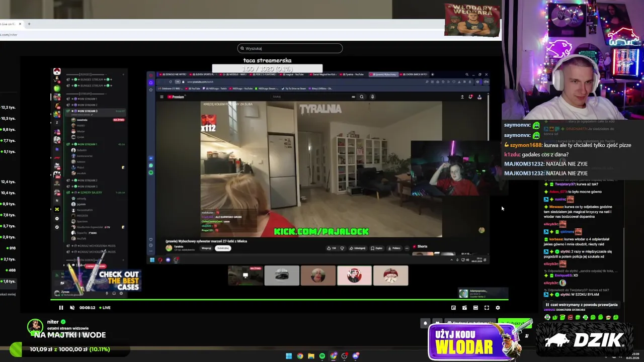Join Discord voice channel 'SZMERY BAJERY'
Screen dimensions: 644x362
pyautogui.click(x=91, y=192)
